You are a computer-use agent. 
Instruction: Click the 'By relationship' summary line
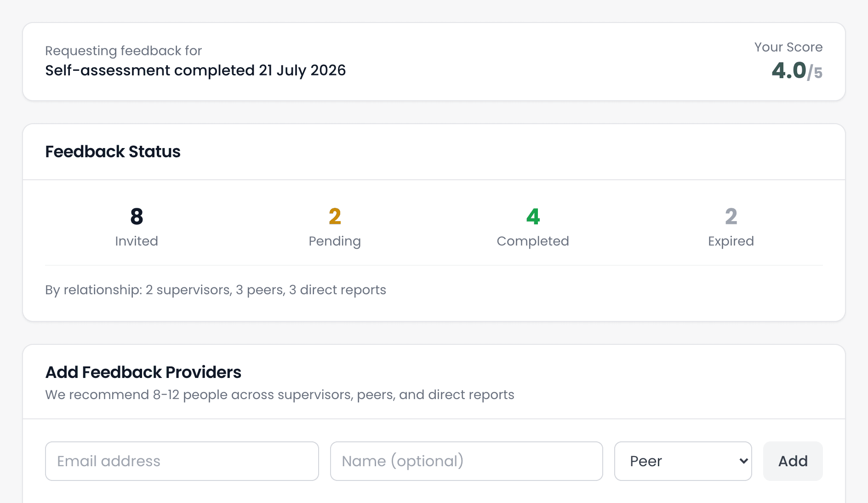point(216,290)
